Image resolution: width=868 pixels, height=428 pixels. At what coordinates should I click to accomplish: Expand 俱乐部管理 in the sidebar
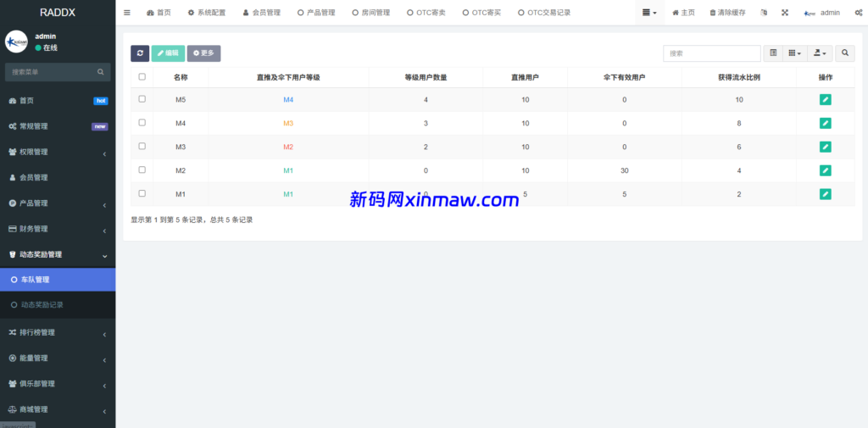[x=58, y=384]
